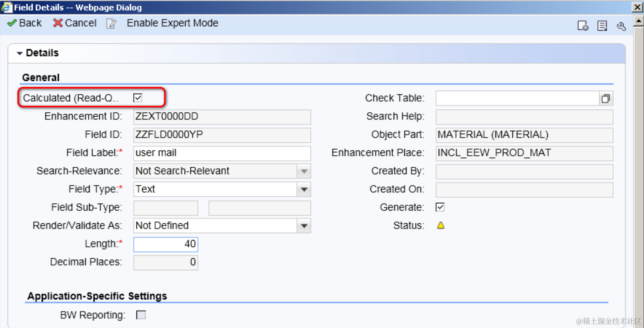Image resolution: width=644 pixels, height=328 pixels.
Task: Click the yellow triangle status icon
Action: coord(441,225)
